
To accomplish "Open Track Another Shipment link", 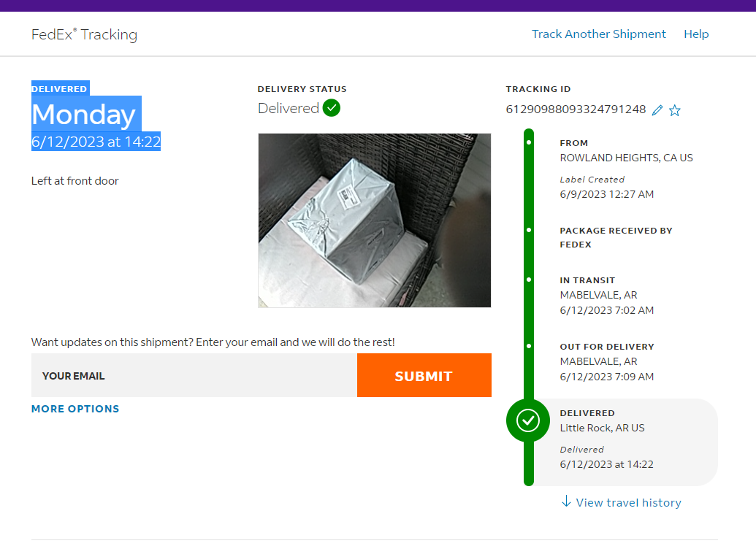I will tap(598, 34).
